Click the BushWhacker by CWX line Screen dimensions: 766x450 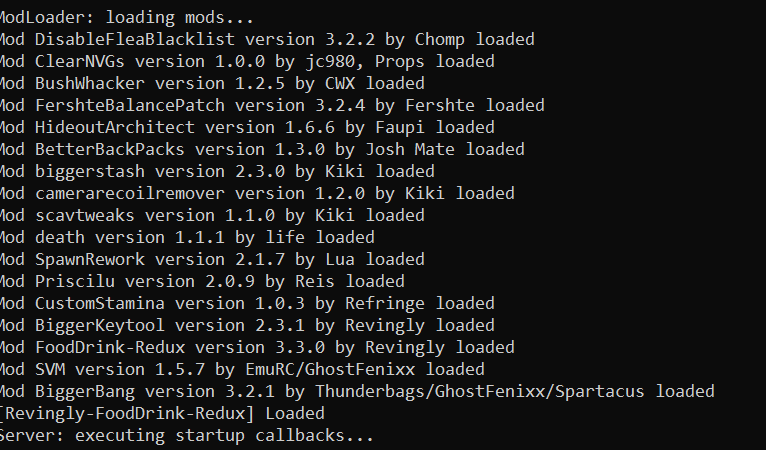(212, 84)
